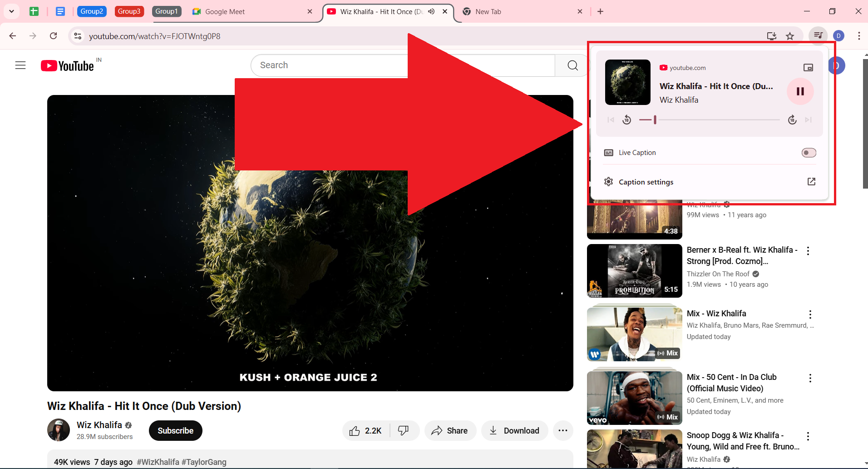Close the New Tab tab
Screen dimensions: 868x469
[580, 11]
